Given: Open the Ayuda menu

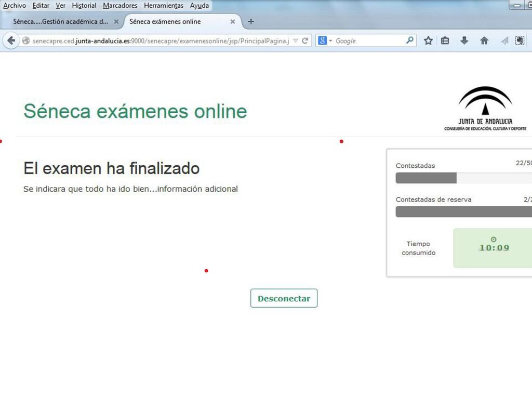Looking at the screenshot, I should coord(199,5).
